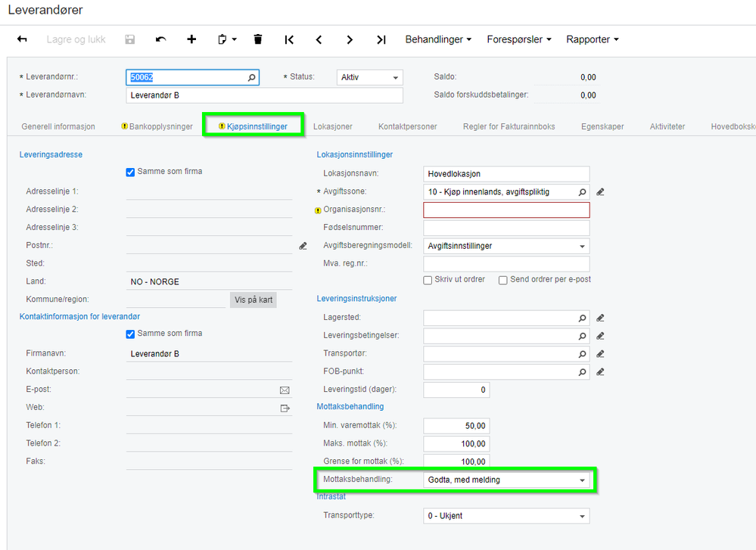Enable Skriv ut ordrer checkbox
This screenshot has width=756, height=550.
pyautogui.click(x=428, y=280)
